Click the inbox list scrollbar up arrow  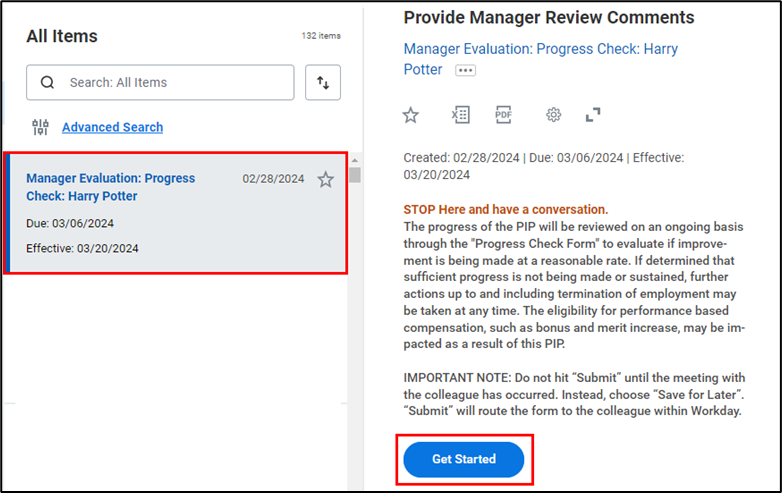point(354,160)
